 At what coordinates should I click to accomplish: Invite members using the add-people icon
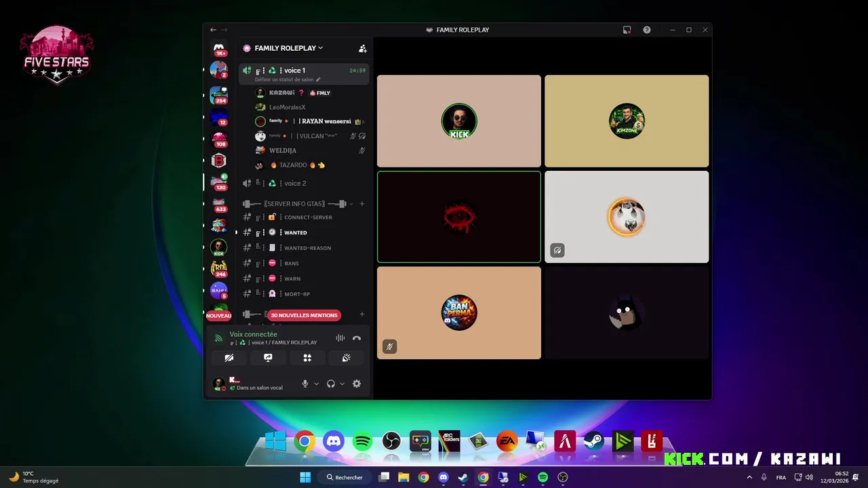[363, 48]
